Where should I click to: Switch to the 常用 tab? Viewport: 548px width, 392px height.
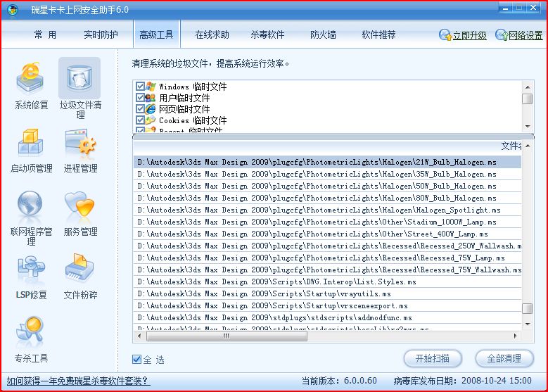click(x=45, y=34)
